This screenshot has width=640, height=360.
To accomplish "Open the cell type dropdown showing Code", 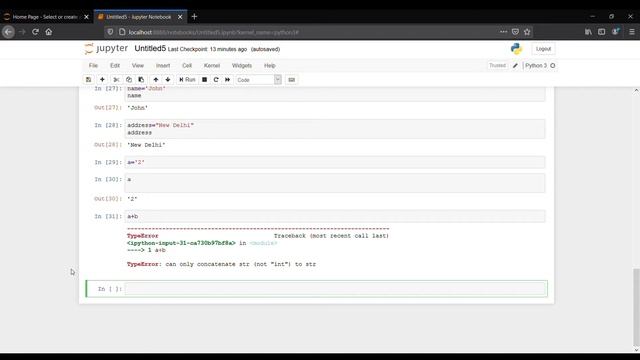I will click(x=258, y=80).
